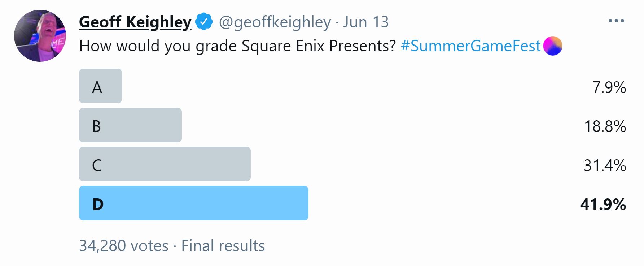Click the Jun 13 tweet timestamp
Screen dimensions: 644x266
[365, 22]
